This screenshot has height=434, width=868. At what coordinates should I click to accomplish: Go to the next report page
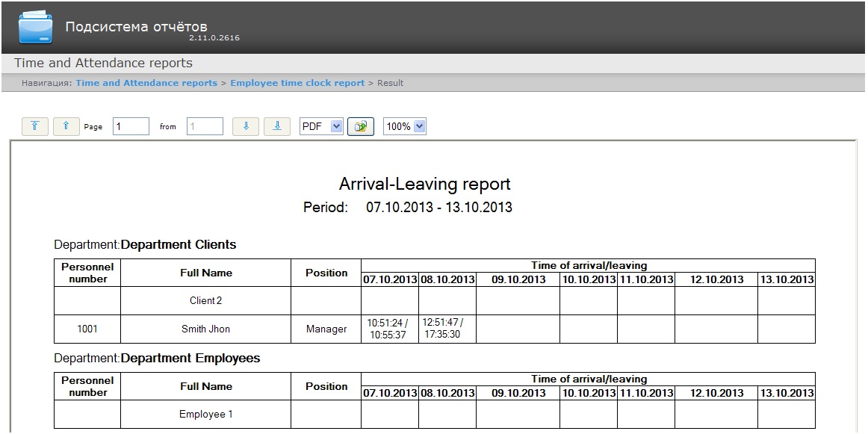click(246, 127)
